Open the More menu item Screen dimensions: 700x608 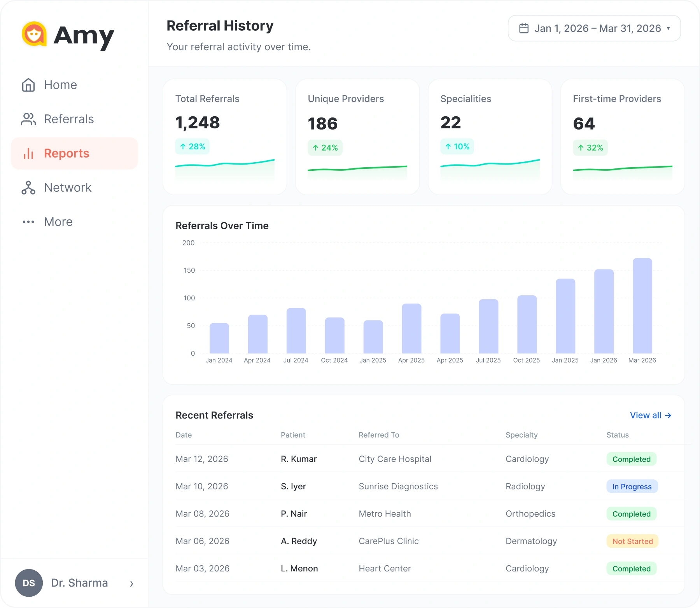[75, 222]
